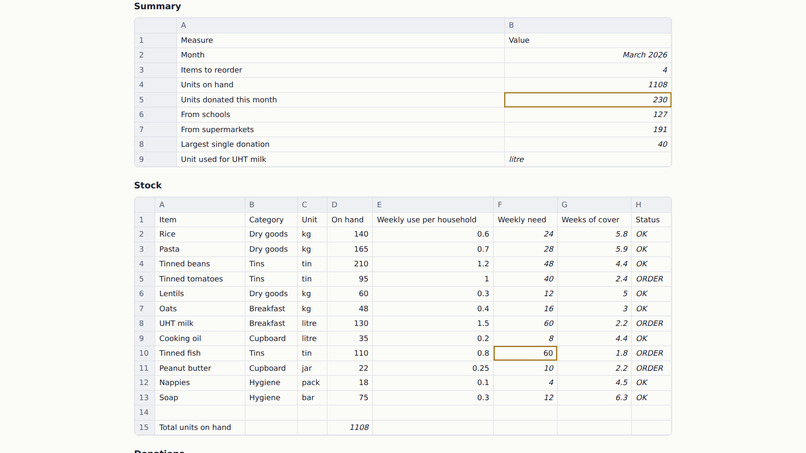Click Peanut butter unit 'jar' cell
The image size is (806, 453).
click(312, 368)
